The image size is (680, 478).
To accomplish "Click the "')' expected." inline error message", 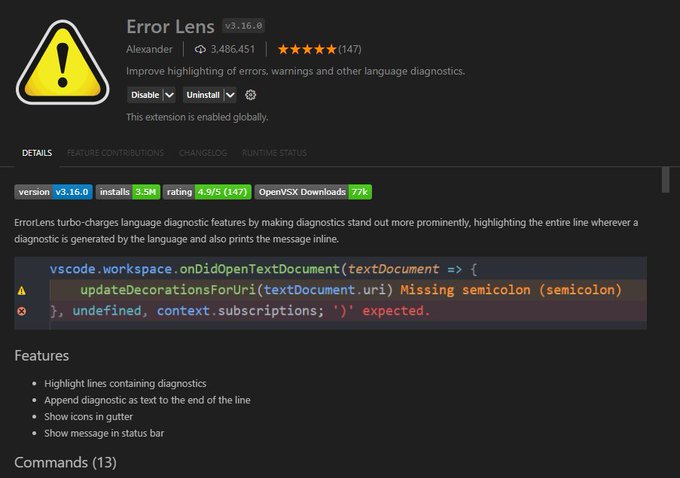I will (381, 311).
